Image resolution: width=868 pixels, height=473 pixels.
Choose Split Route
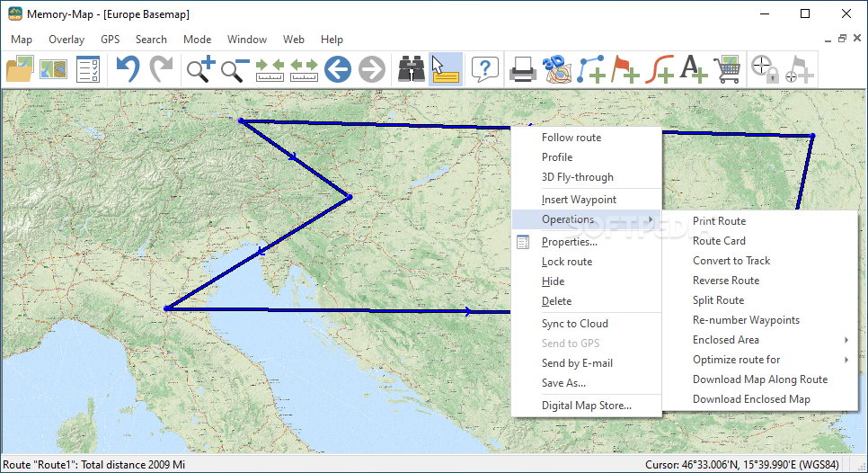(x=718, y=300)
